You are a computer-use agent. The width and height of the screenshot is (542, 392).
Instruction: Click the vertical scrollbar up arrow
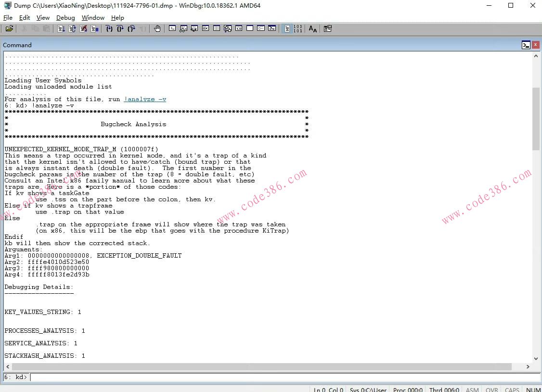(536, 56)
